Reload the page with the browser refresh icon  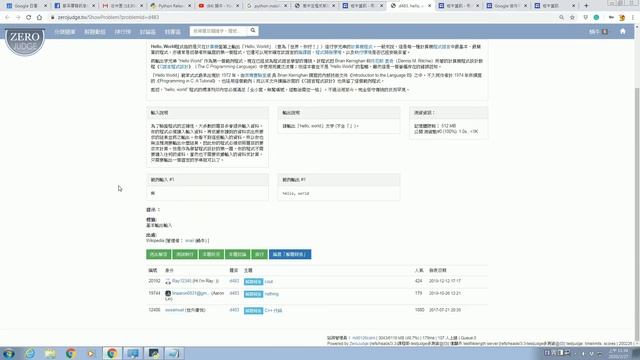[29, 18]
